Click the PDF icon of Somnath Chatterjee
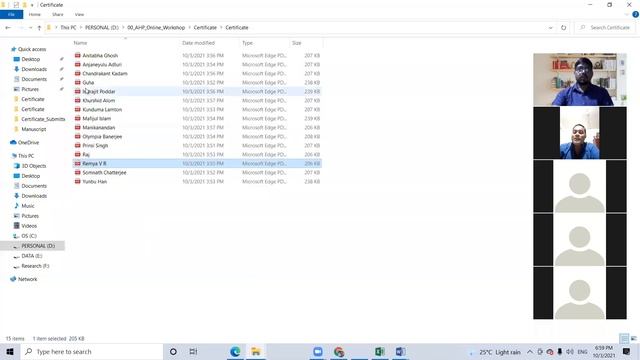The width and height of the screenshot is (640, 360). tap(78, 172)
